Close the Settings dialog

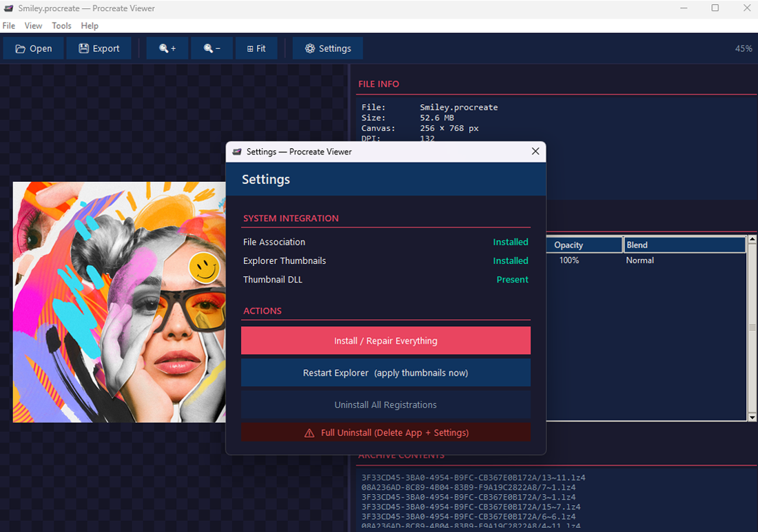(535, 152)
